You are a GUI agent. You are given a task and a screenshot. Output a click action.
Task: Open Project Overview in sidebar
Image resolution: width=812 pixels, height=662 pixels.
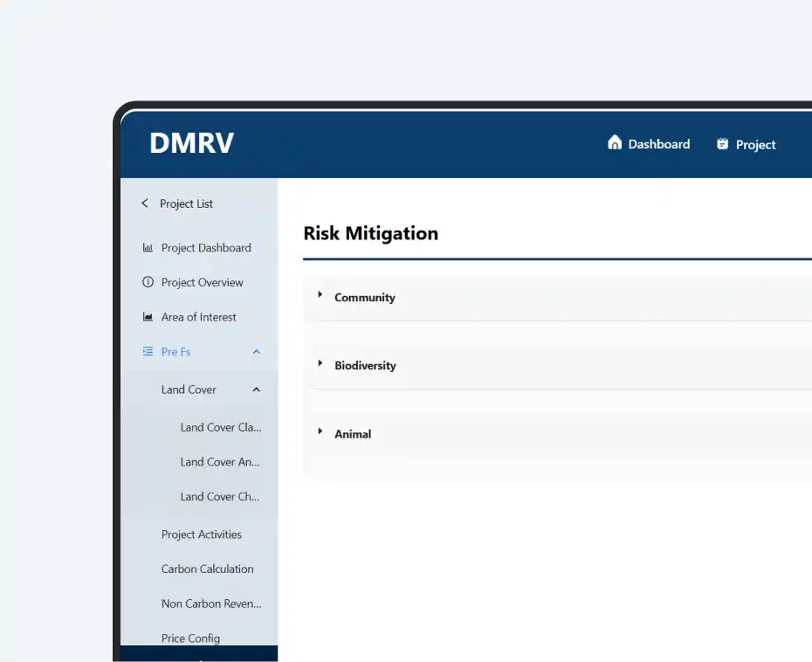[202, 282]
